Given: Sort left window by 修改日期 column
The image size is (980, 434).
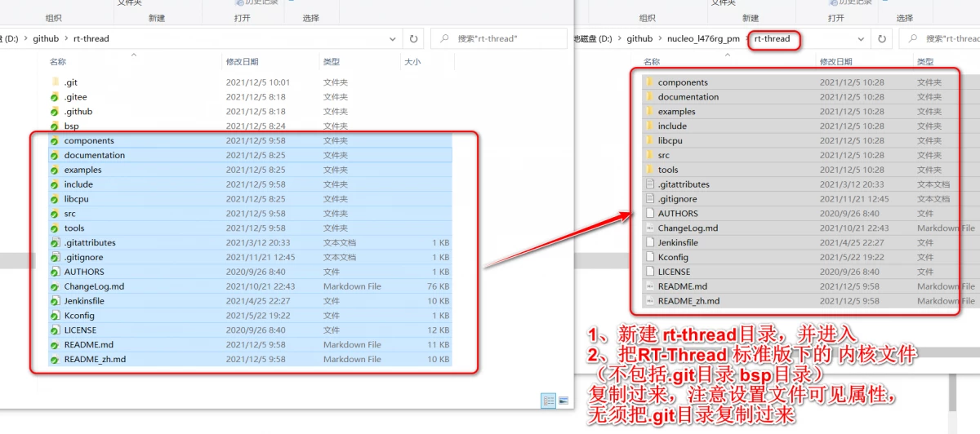Looking at the screenshot, I should coord(243,62).
